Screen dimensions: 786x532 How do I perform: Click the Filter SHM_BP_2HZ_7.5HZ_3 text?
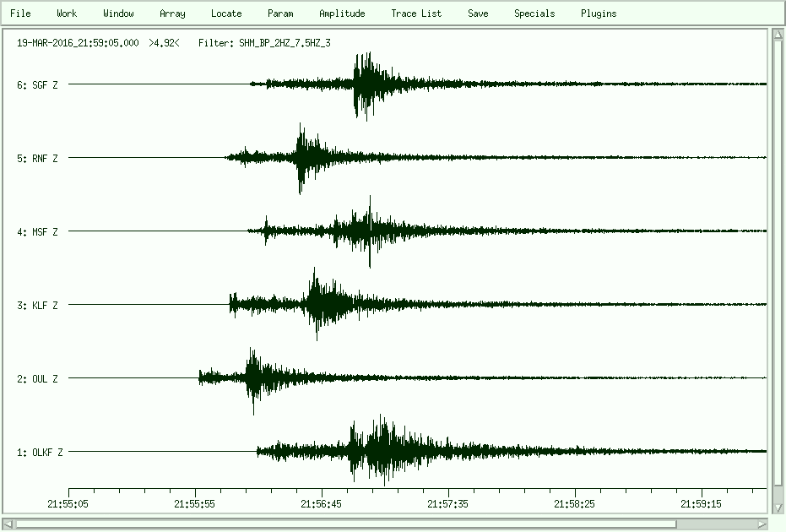click(264, 43)
